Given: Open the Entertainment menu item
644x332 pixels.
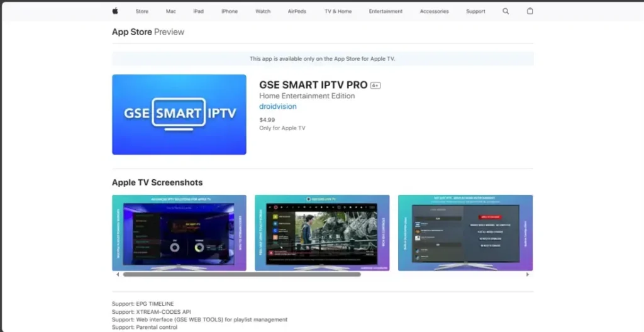Looking at the screenshot, I should pyautogui.click(x=386, y=11).
